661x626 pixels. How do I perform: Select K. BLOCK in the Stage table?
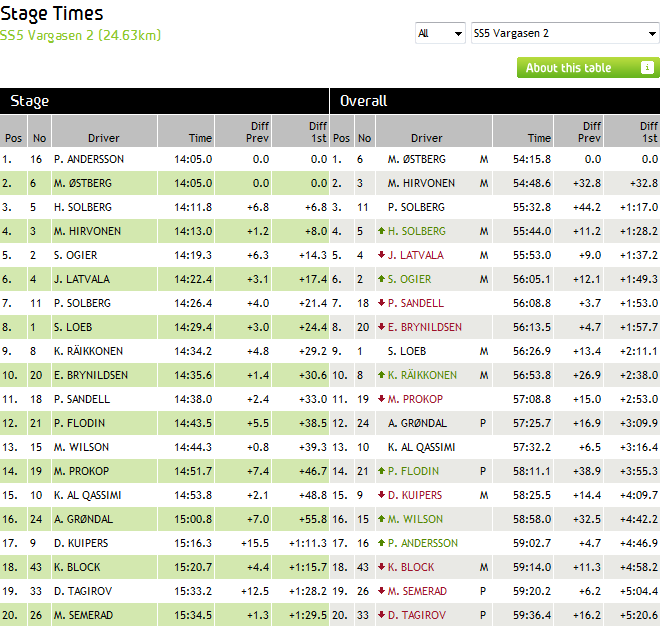(x=77, y=568)
